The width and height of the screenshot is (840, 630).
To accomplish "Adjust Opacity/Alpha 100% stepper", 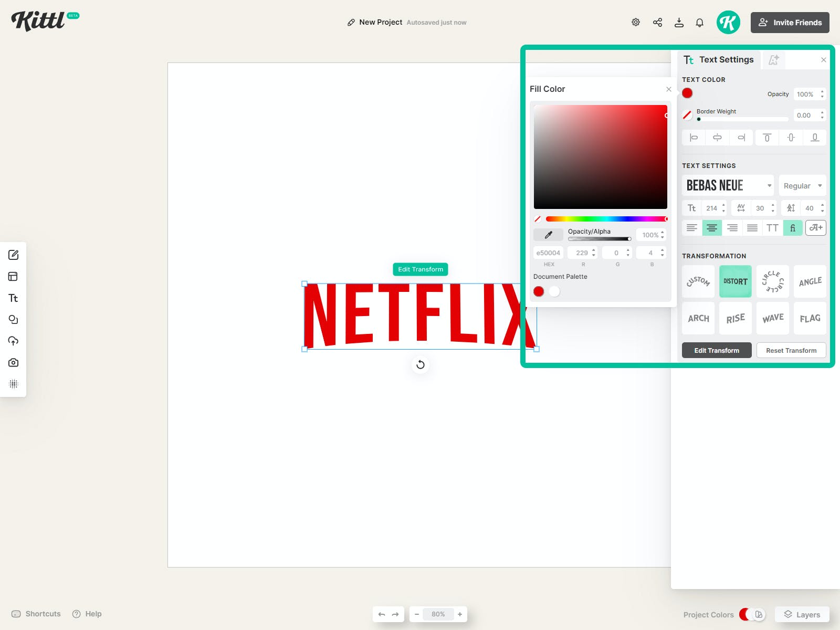I will pyautogui.click(x=663, y=235).
